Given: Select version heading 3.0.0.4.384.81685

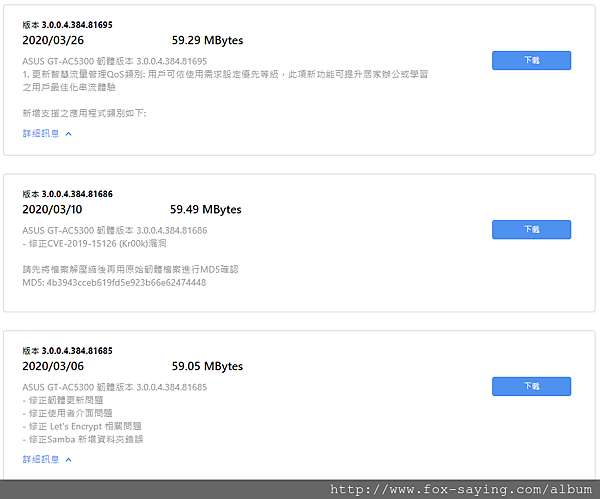Looking at the screenshot, I should click(67, 351).
